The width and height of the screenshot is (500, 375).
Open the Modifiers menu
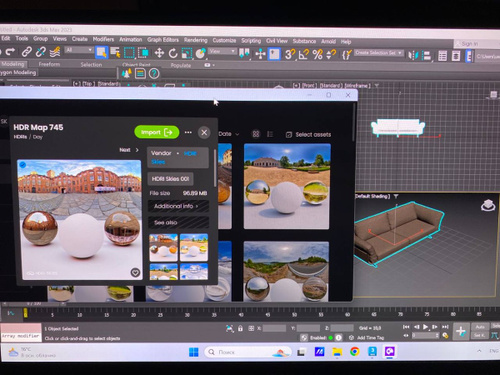coord(103,39)
